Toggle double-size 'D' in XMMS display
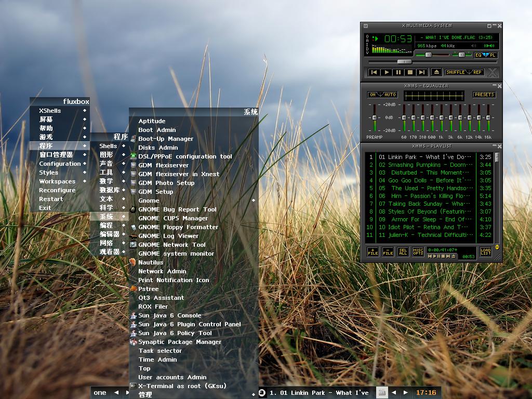 click(x=367, y=48)
